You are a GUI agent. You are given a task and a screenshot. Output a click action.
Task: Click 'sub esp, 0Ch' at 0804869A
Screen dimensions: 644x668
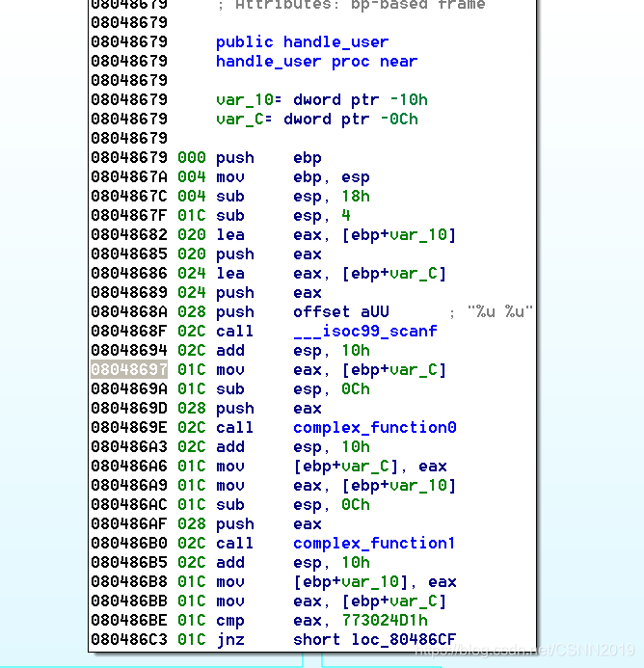pos(293,389)
